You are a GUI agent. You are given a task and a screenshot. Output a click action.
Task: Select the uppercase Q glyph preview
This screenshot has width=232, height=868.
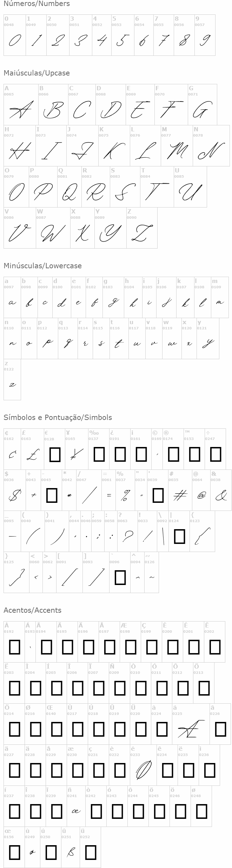point(69,192)
